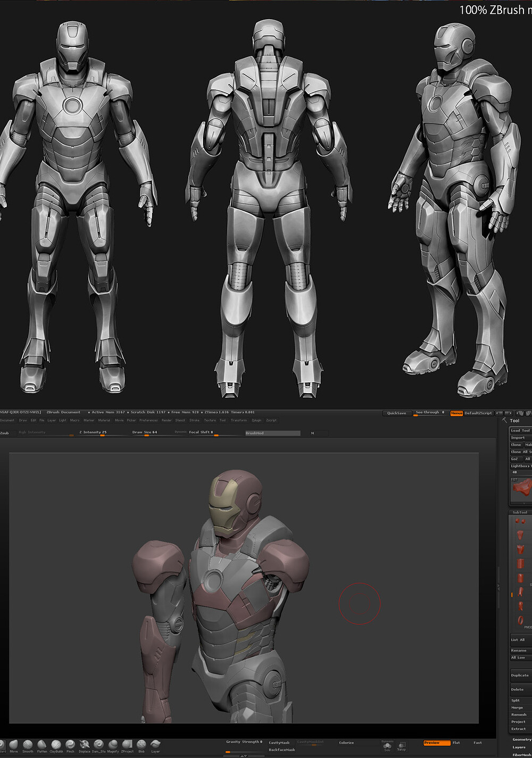Screen dimensions: 532x758
Task: Select the Dam_Standard brush
Action: (98, 745)
